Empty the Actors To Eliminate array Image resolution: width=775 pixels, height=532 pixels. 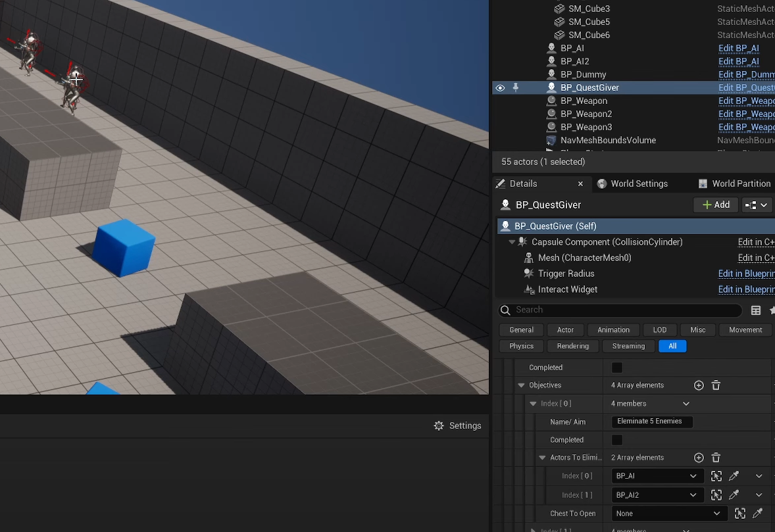pos(716,458)
